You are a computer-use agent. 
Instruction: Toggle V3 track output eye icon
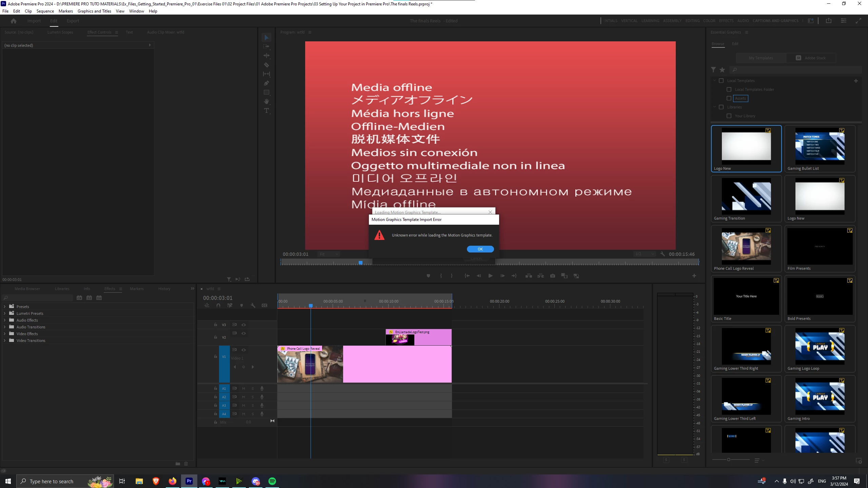coord(243,325)
